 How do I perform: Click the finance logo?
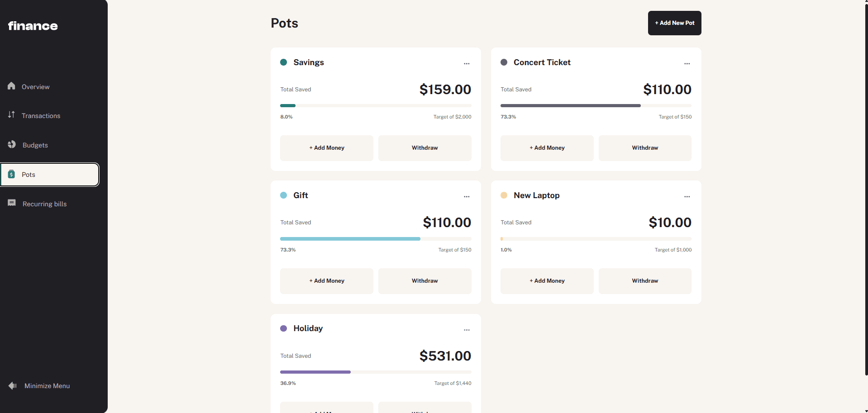coord(33,26)
